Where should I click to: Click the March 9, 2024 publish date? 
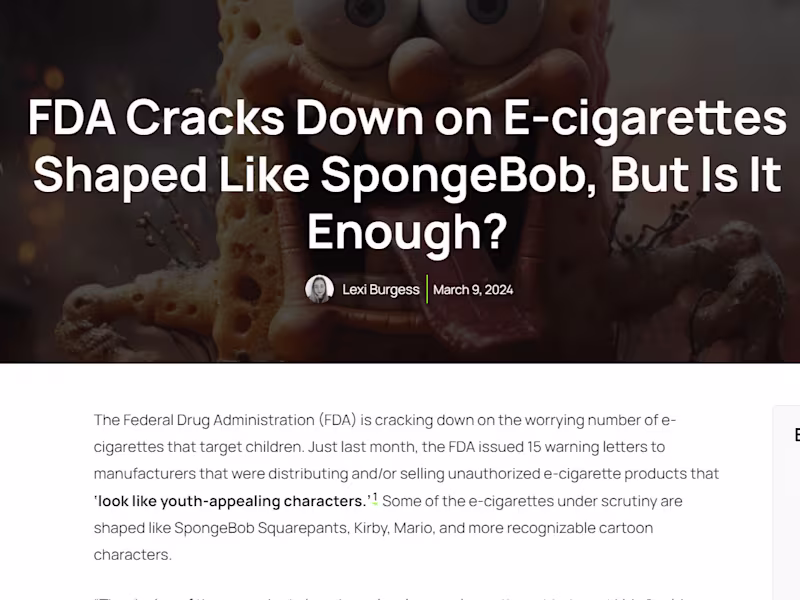[473, 290]
